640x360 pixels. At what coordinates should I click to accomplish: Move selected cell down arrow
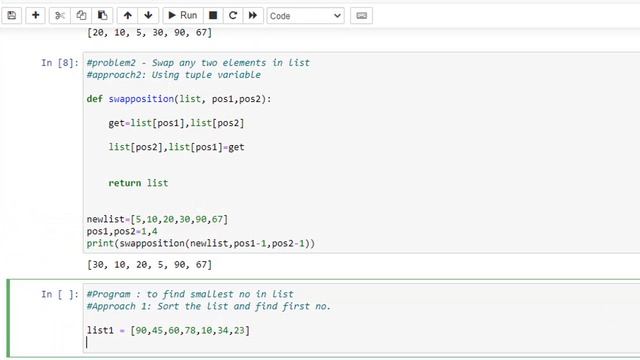pyautogui.click(x=148, y=16)
